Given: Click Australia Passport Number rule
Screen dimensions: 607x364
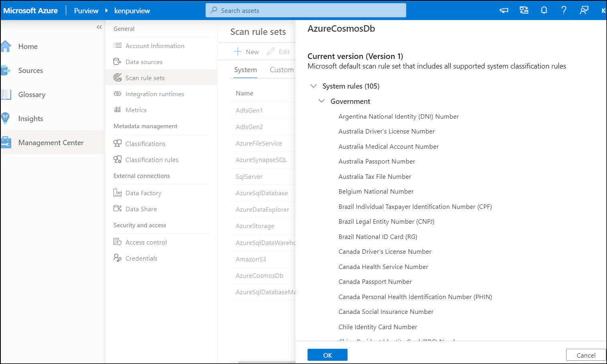Looking at the screenshot, I should [x=377, y=161].
